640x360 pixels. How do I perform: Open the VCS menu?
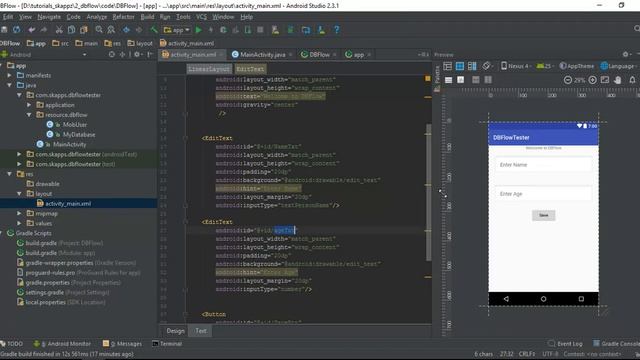[x=201, y=17]
